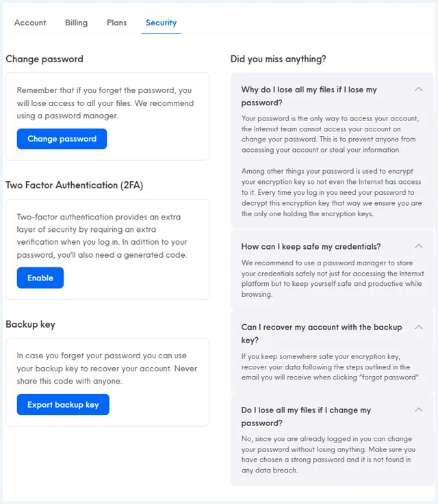
Task: Click 'Why do I lose all my files' question title
Action: click(x=309, y=96)
